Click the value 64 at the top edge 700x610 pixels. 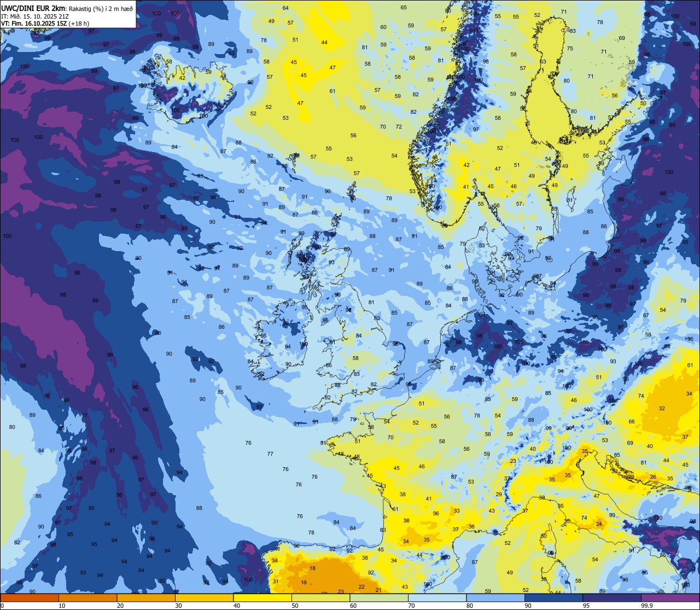click(285, 8)
